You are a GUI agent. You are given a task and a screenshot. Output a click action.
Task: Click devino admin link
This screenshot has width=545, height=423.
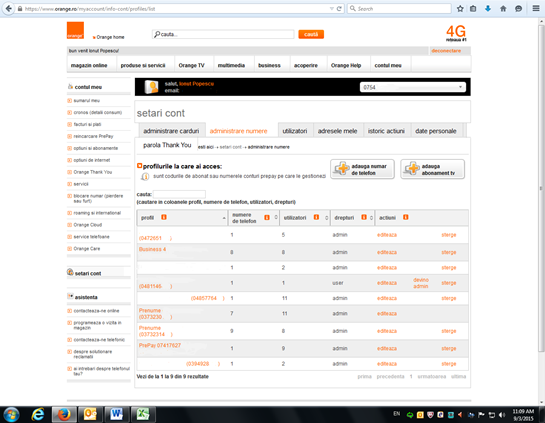(421, 283)
